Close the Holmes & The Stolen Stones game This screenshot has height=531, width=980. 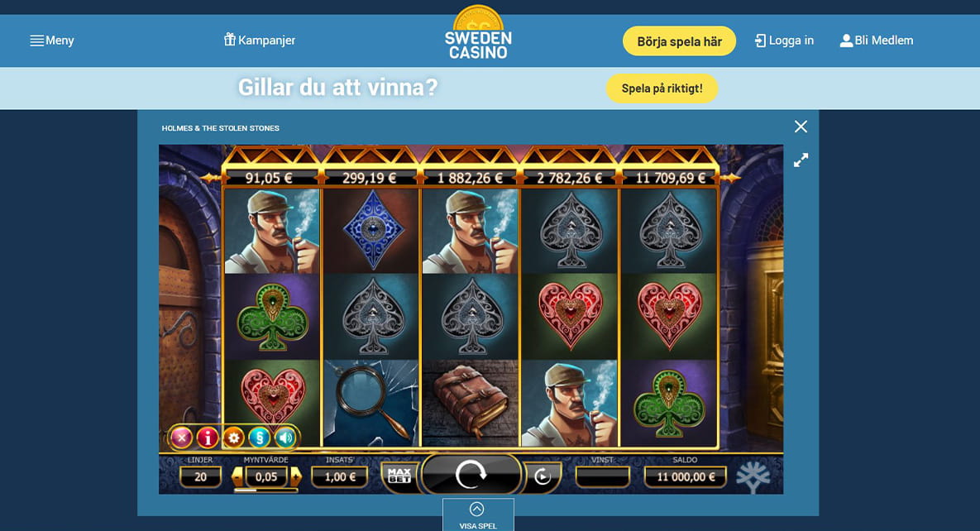[801, 127]
